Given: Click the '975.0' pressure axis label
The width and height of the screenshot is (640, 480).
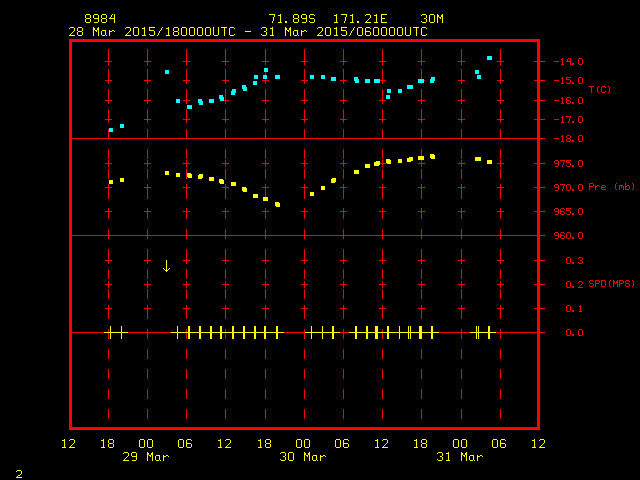Looking at the screenshot, I should point(568,164).
